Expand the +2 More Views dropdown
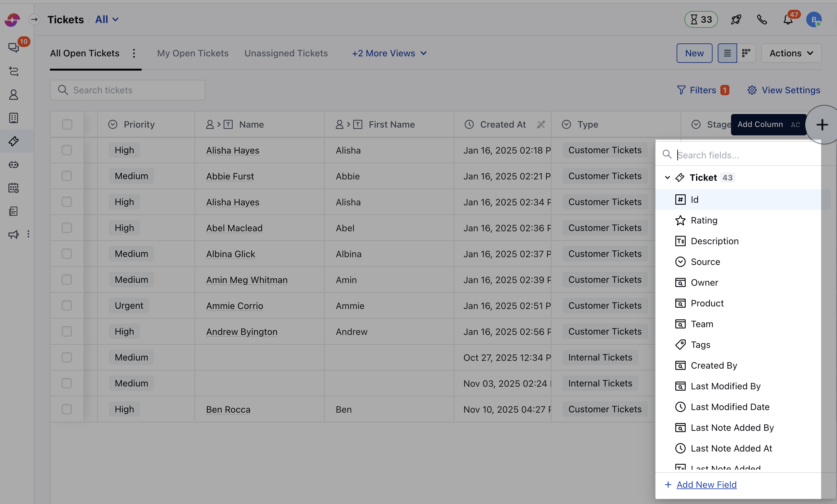 389,53
